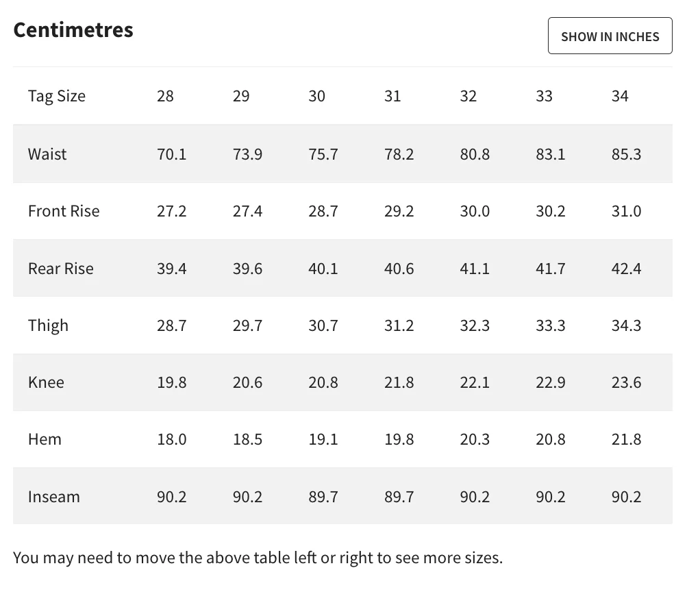Click the Inseam row label
This screenshot has width=700, height=592.
[54, 497]
